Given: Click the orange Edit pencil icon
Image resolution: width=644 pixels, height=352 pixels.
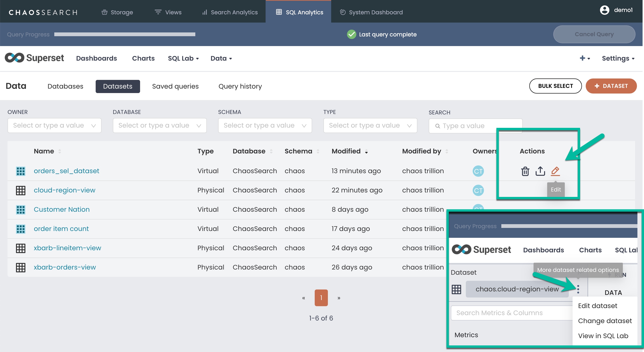Looking at the screenshot, I should point(555,171).
